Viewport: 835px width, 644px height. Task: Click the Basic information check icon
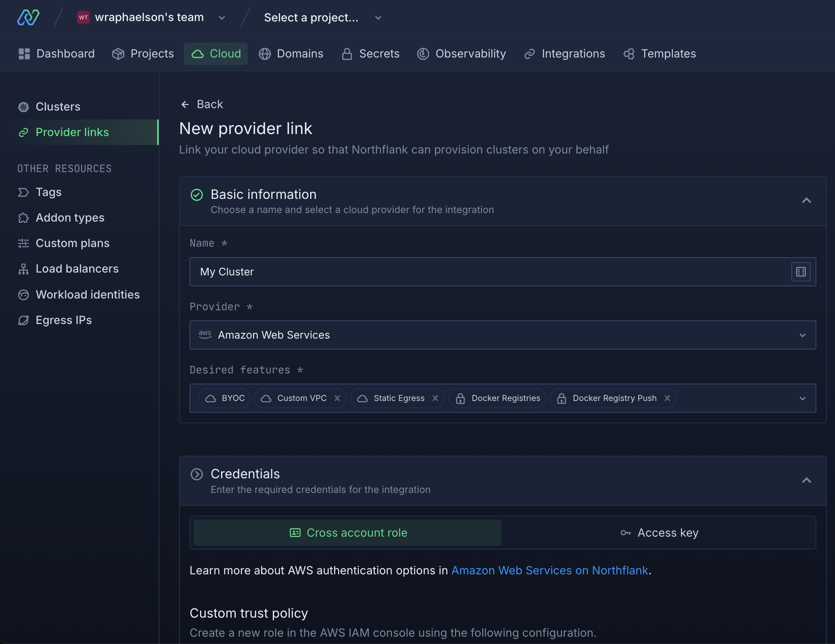pos(197,195)
